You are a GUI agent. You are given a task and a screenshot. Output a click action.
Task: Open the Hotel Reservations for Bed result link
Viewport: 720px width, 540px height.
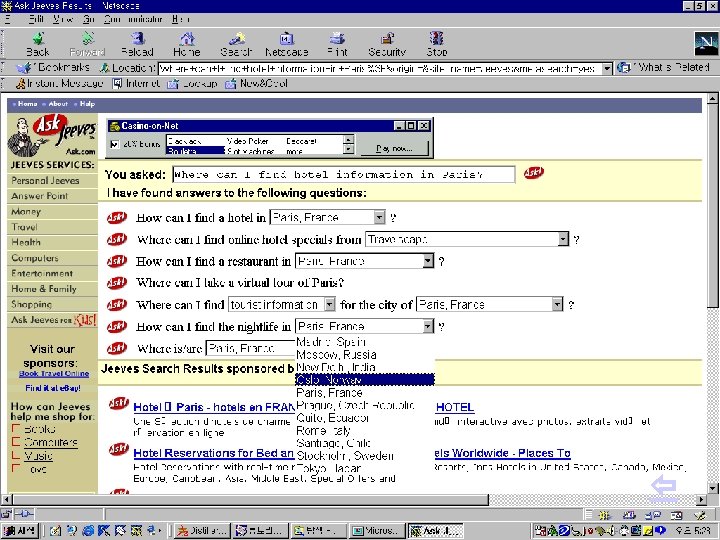point(214,453)
